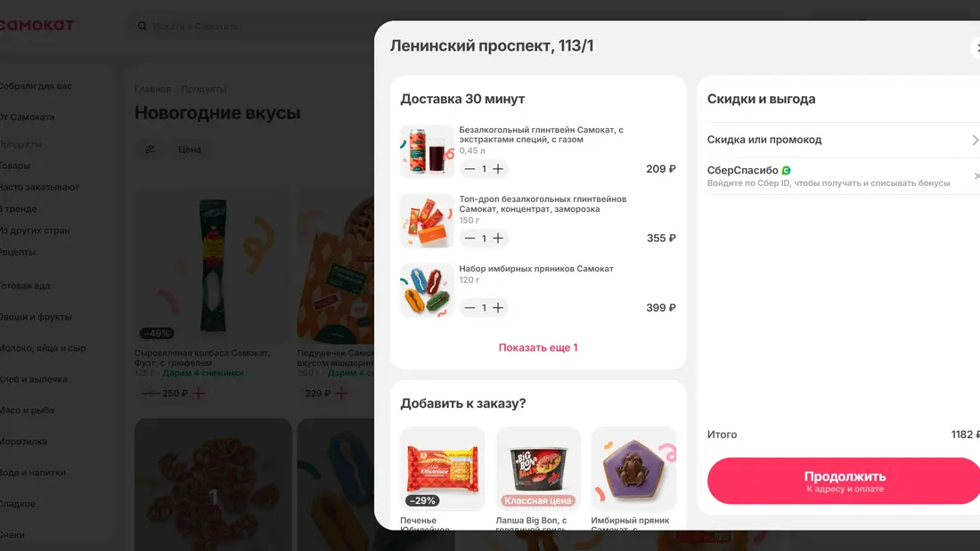Click the Печенье Юбилейное product thumbnail
This screenshot has width=980, height=551.
coord(442,467)
